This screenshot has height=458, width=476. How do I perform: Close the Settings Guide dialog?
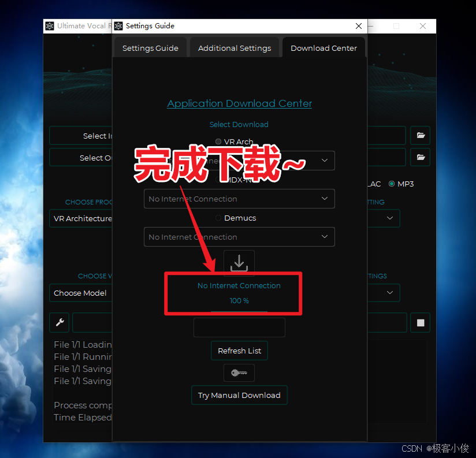coord(359,26)
